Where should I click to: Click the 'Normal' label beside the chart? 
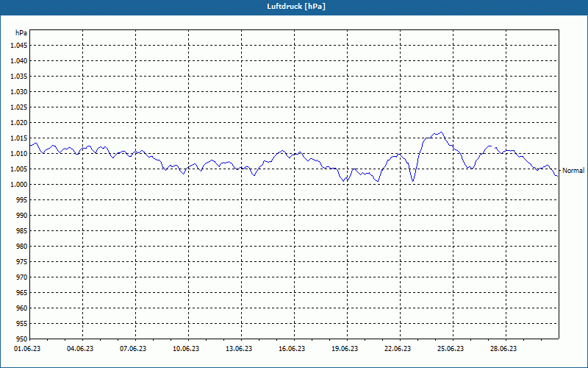click(573, 171)
